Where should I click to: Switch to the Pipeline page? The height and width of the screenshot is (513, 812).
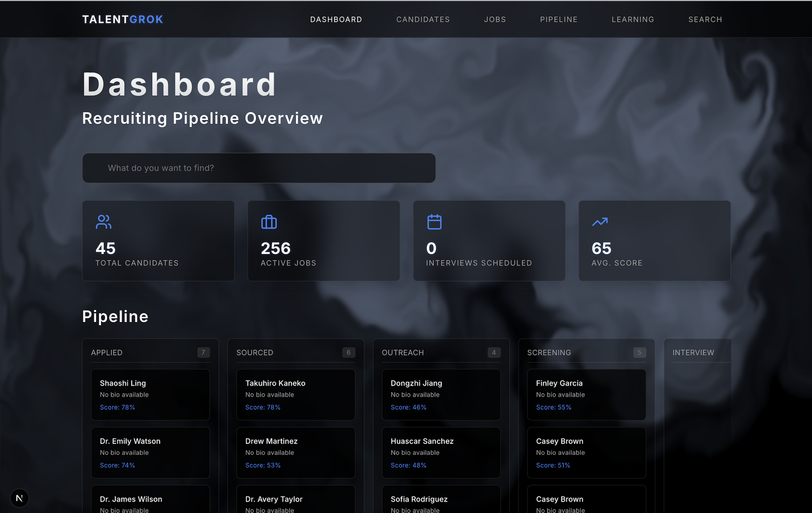[559, 20]
